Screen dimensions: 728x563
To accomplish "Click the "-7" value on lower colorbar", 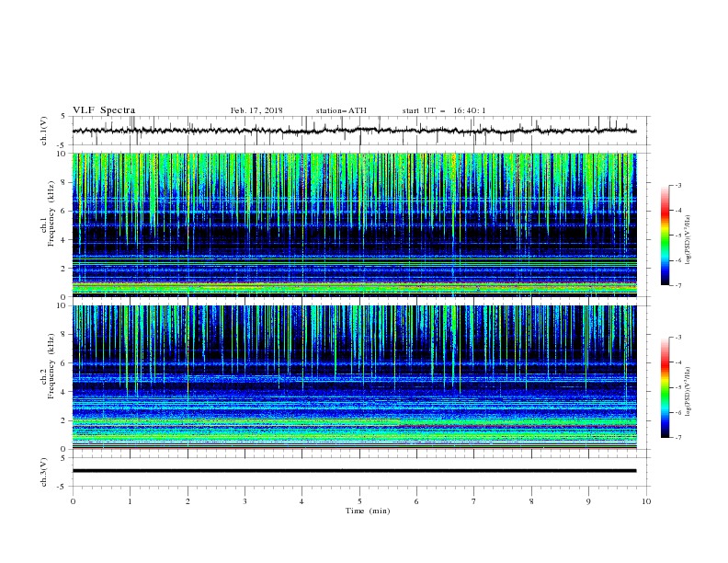I will [x=677, y=438].
